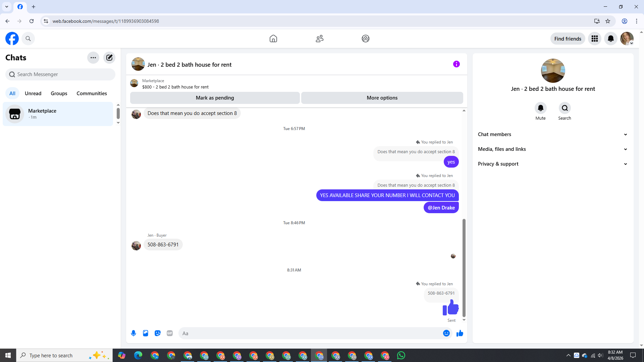Send a thumbs-up like
Image resolution: width=644 pixels, height=362 pixels.
coord(460,333)
